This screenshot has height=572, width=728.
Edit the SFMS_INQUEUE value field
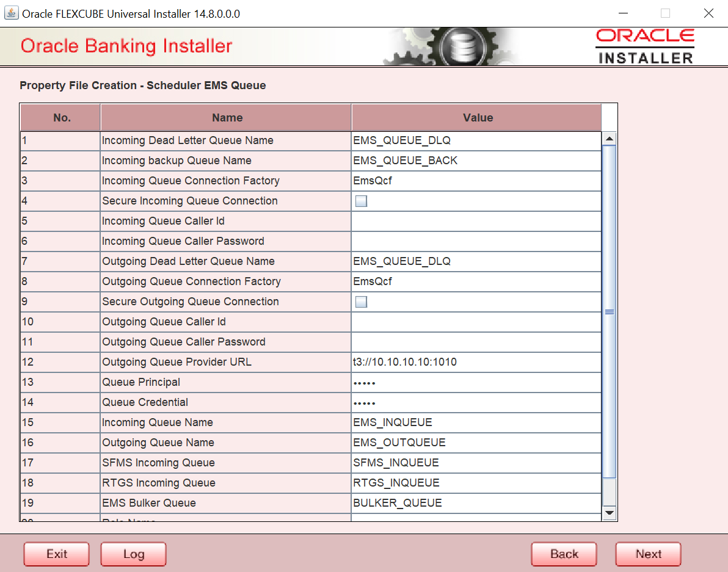pyautogui.click(x=476, y=463)
